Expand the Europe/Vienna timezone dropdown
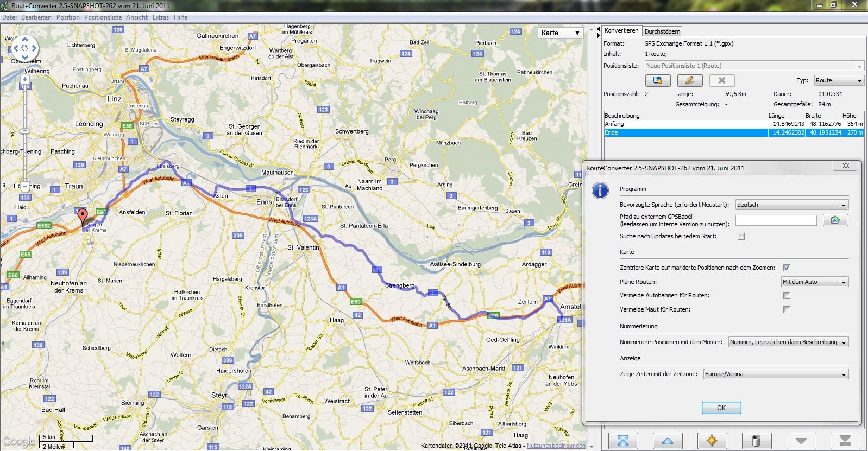Image resolution: width=868 pixels, height=451 pixels. (775, 374)
